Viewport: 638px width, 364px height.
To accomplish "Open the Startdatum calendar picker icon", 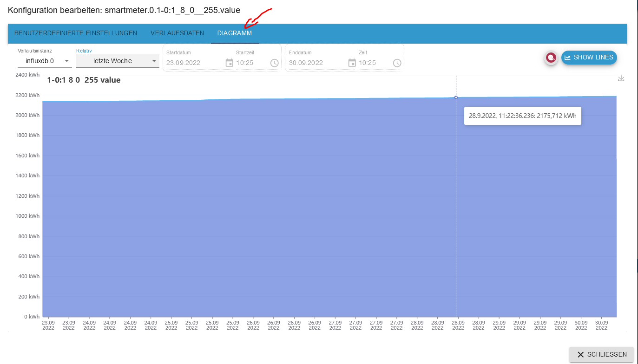I will click(229, 63).
